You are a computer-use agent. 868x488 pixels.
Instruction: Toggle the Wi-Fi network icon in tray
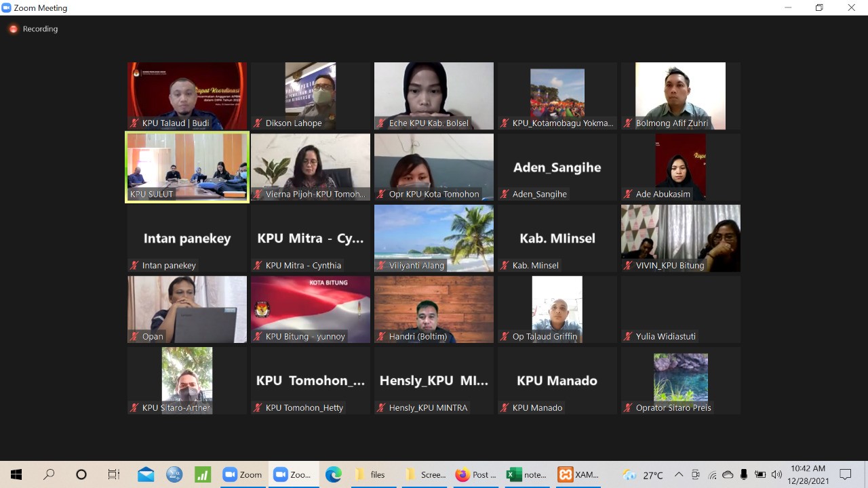[712, 474]
